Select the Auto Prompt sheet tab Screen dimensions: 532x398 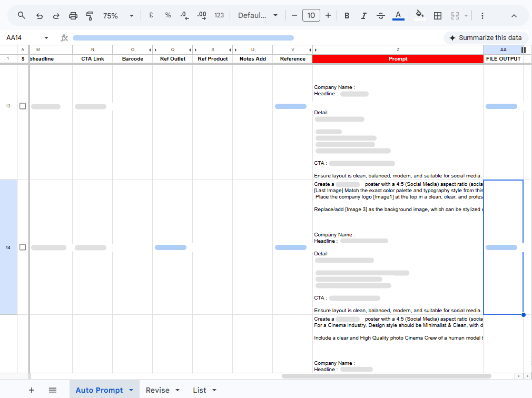pyautogui.click(x=99, y=390)
